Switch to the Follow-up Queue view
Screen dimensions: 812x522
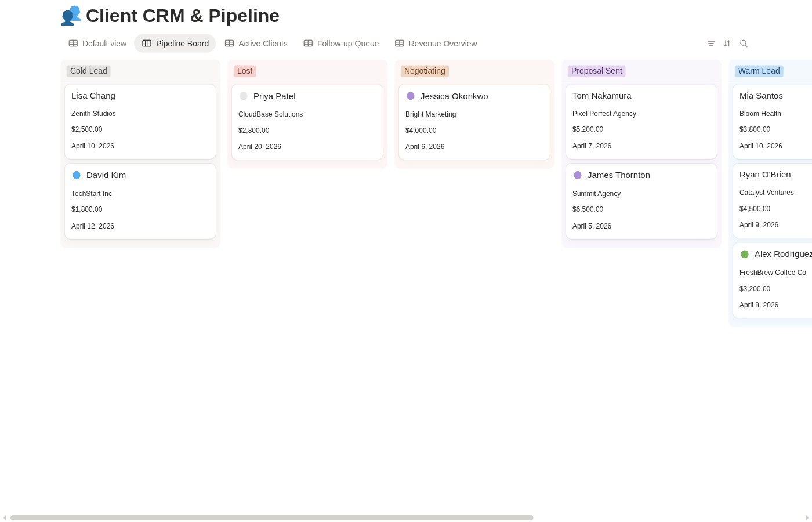pyautogui.click(x=347, y=43)
